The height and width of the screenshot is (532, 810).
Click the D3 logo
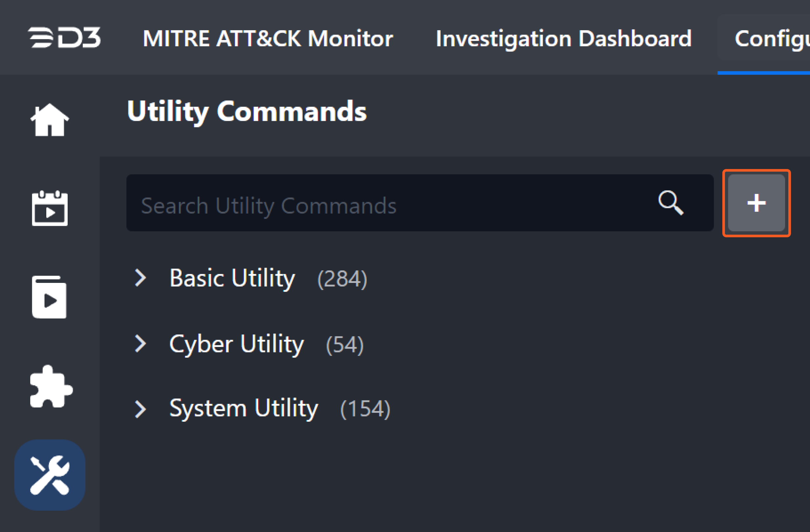[x=64, y=37]
